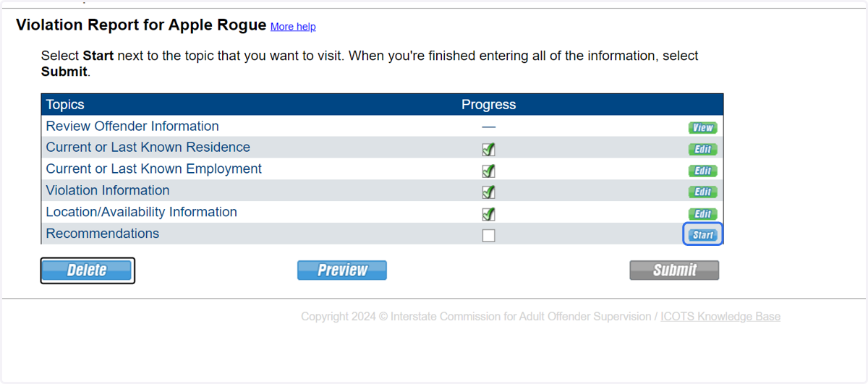868x384 pixels.
Task: Open the ICOTS Knowledge Base link
Action: [720, 317]
